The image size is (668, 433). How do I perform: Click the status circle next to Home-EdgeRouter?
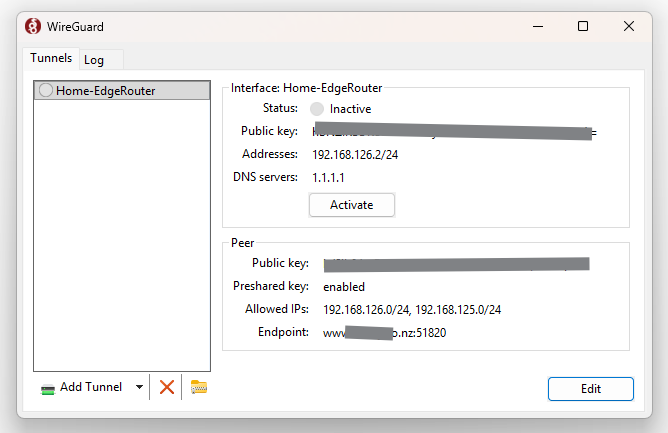(x=45, y=91)
